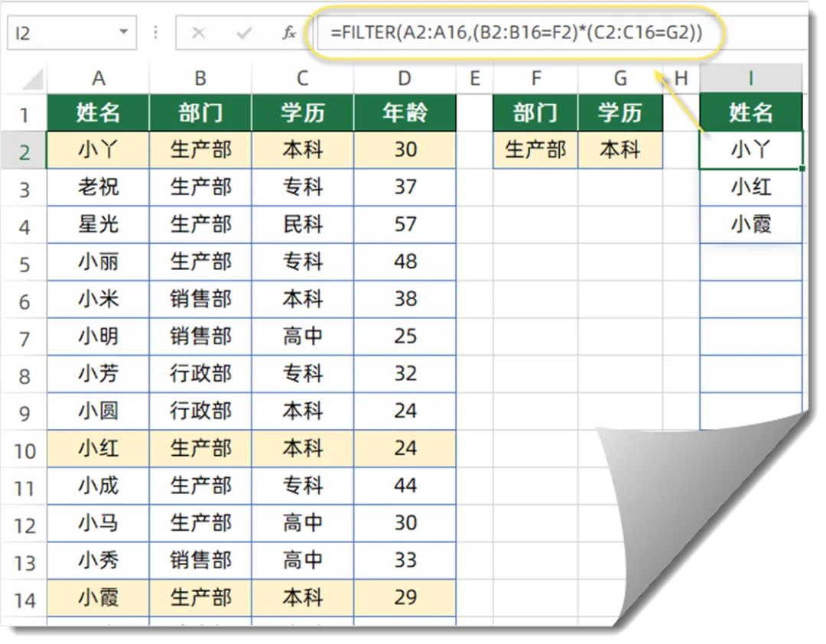This screenshot has height=644, width=826.
Task: Click header cell 学历 in column G
Action: pyautogui.click(x=620, y=112)
